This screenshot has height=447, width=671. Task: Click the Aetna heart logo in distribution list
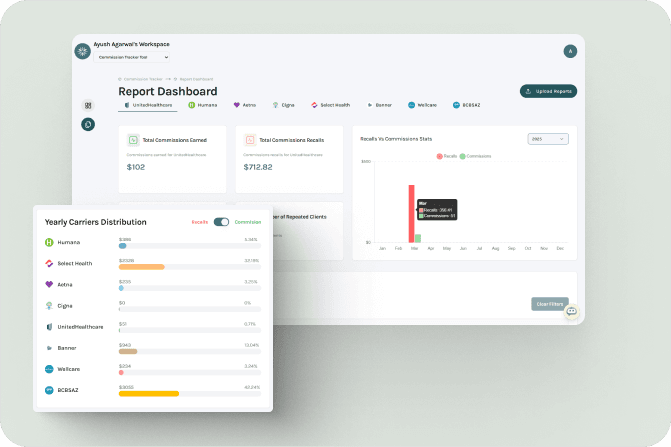(x=49, y=284)
